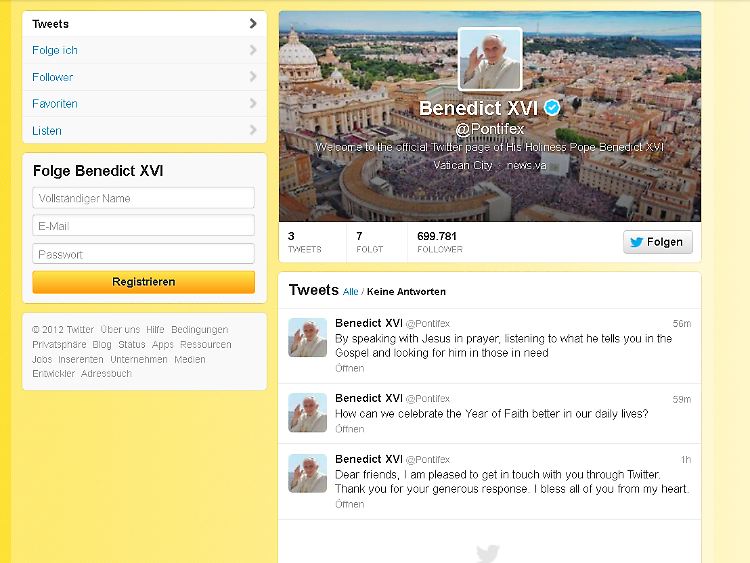The image size is (750, 563).
Task: Click the 56m timestamp
Action: (682, 324)
